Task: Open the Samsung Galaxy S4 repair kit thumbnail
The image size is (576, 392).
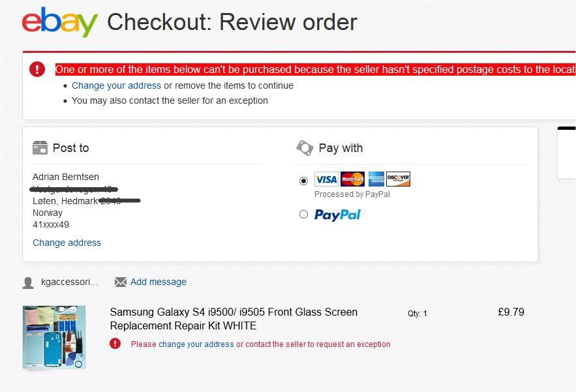Action: click(54, 337)
